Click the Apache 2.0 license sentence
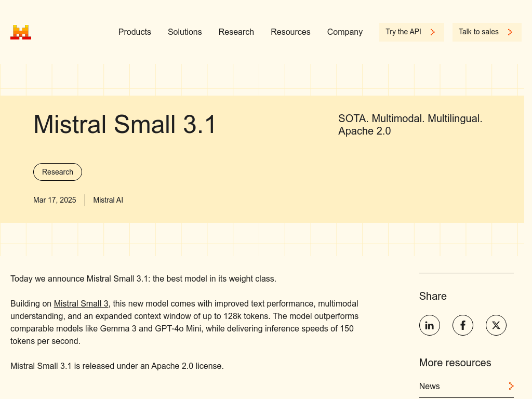 tap(117, 366)
